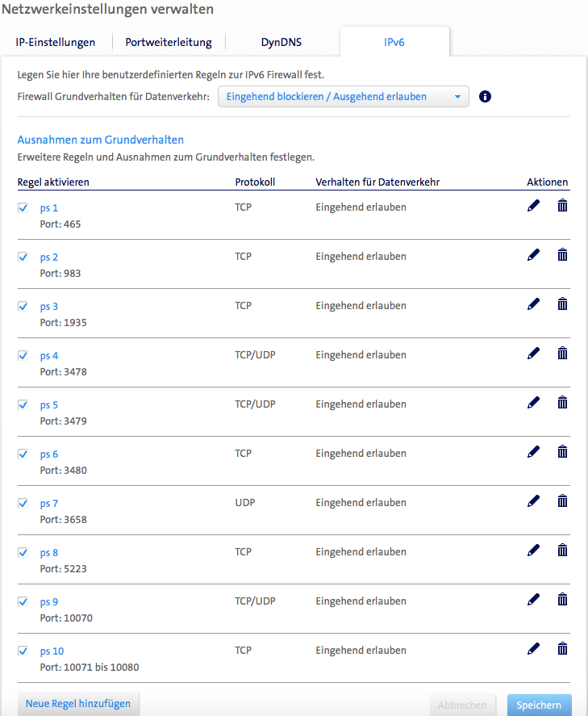Remove rule ps 10 using the trash icon
Screen dimensions: 588x716
coord(562,648)
